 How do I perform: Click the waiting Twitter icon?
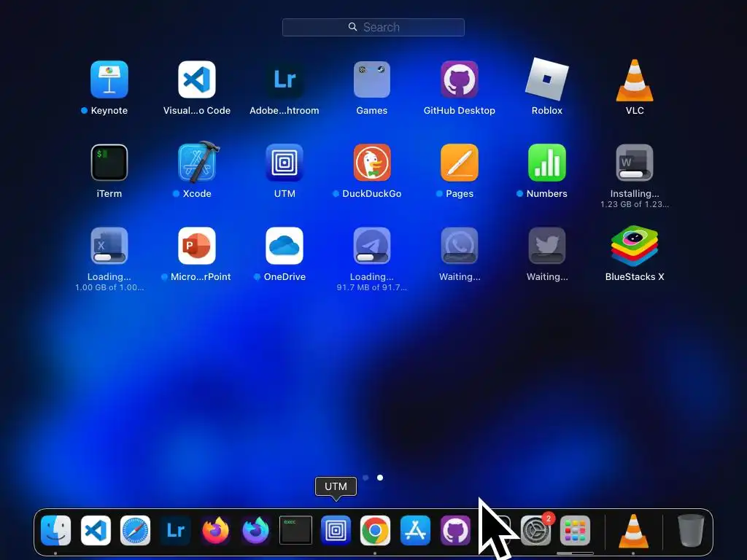tap(547, 246)
